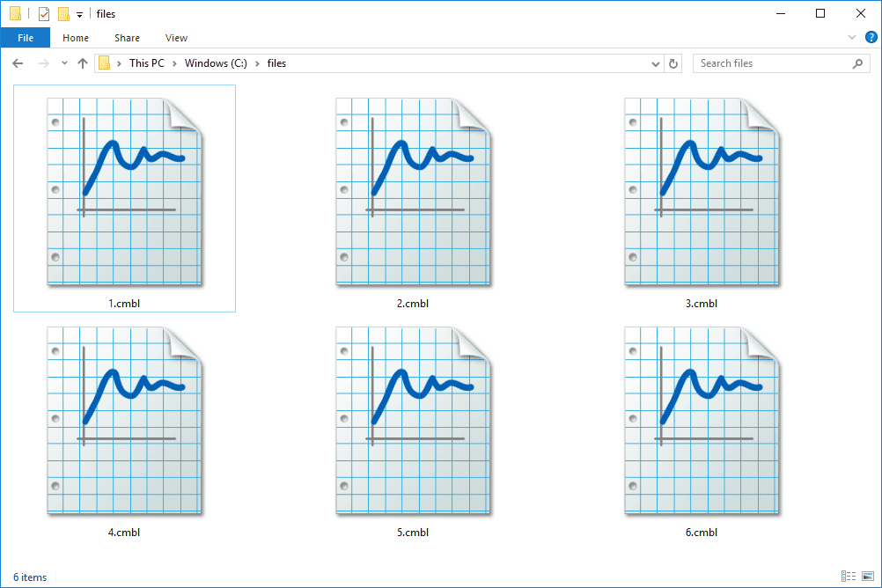
Task: Click the 6.cmbl filename label
Action: point(702,533)
